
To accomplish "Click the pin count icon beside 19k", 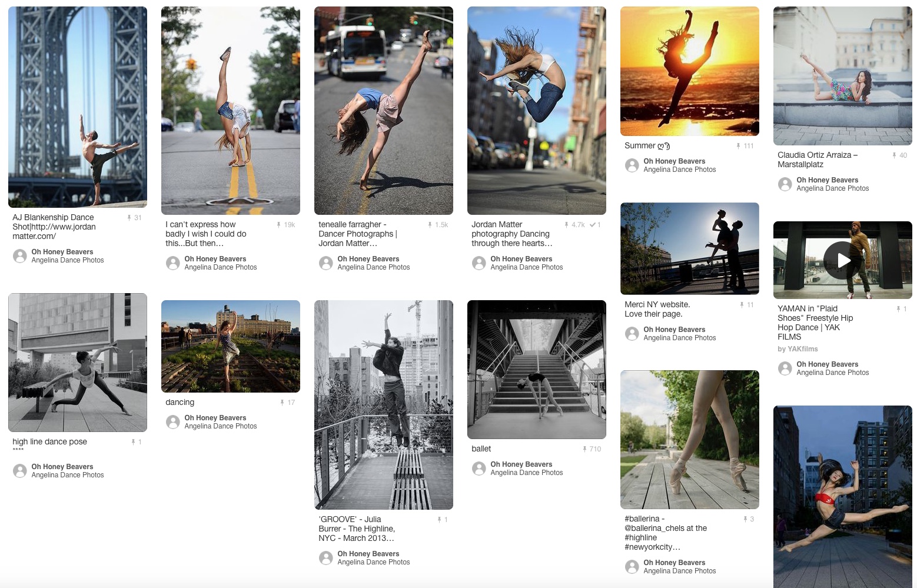I will point(279,225).
